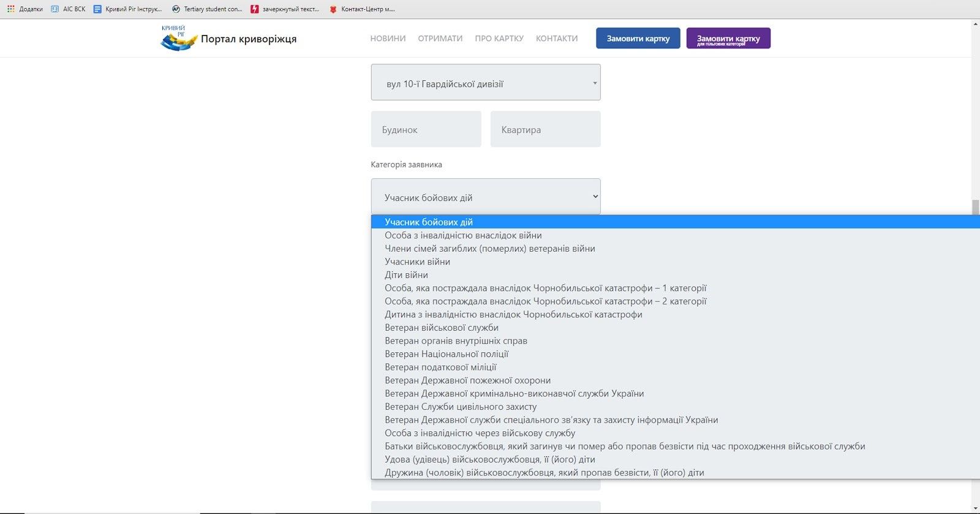
Task: Click the vertical page scrollbar thumb
Action: (975, 208)
